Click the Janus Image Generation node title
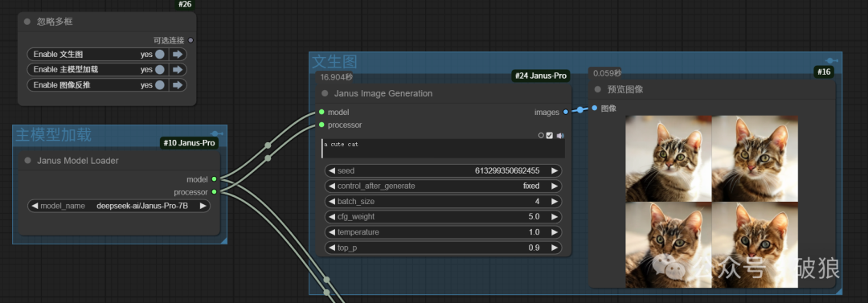Viewport: 868px width, 303px height. pyautogui.click(x=383, y=93)
